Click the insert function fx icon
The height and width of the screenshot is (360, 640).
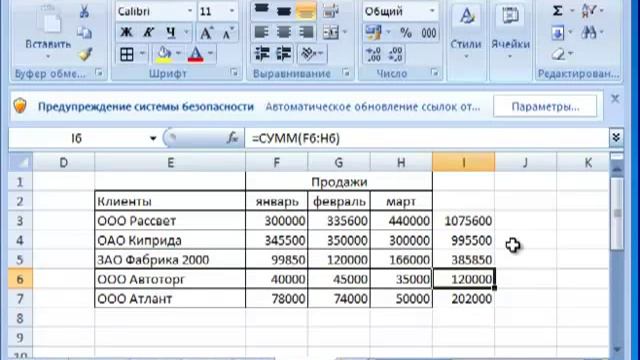pyautogui.click(x=232, y=138)
